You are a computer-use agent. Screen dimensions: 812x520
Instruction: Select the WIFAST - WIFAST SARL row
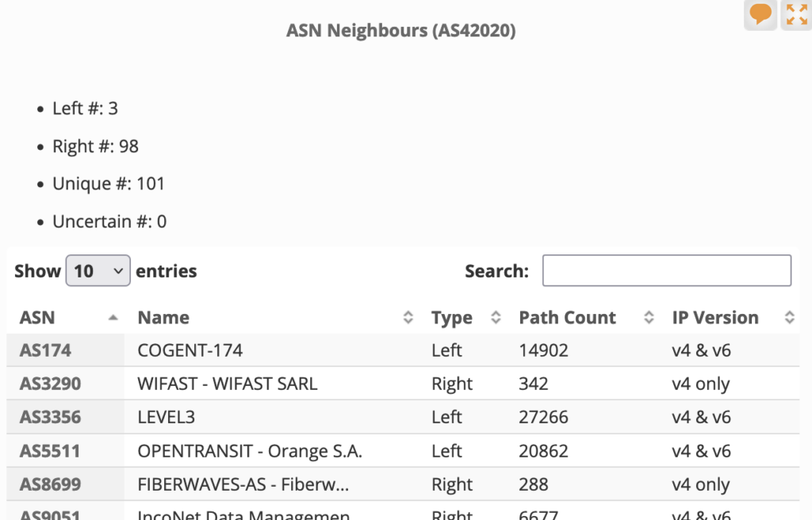[228, 384]
